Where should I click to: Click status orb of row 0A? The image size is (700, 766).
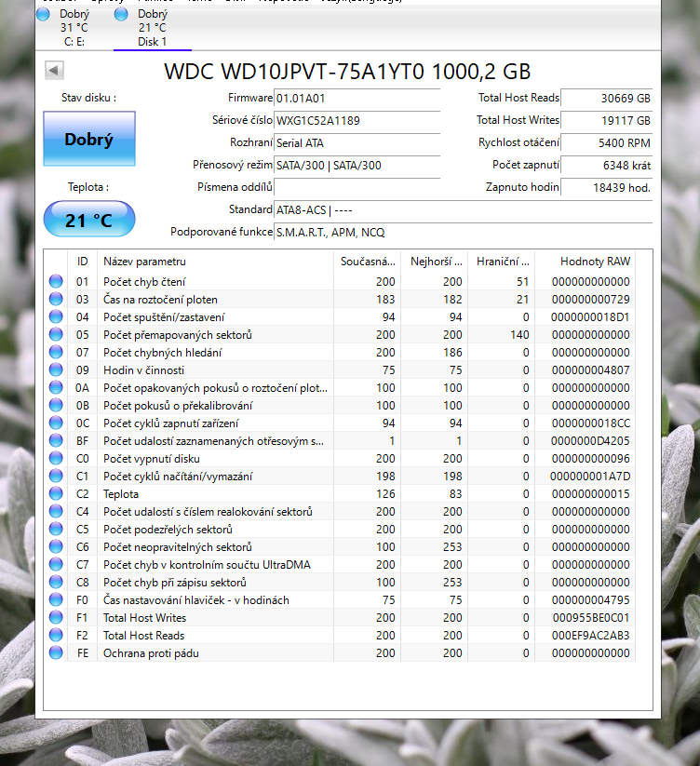coord(56,387)
